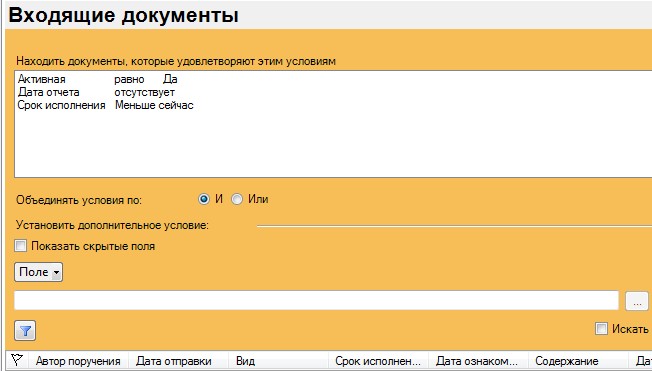Tick the 'Искать' checkbox
652x371 pixels.
pyautogui.click(x=601, y=329)
